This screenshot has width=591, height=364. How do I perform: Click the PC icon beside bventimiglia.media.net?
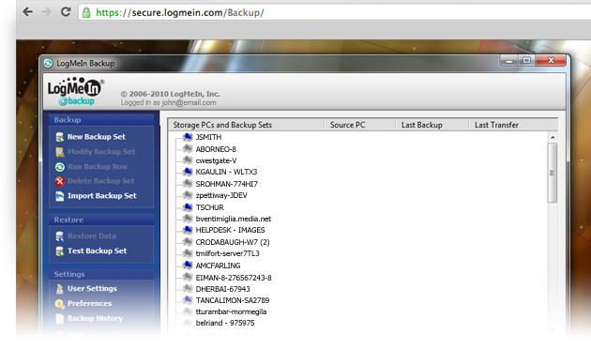188,219
